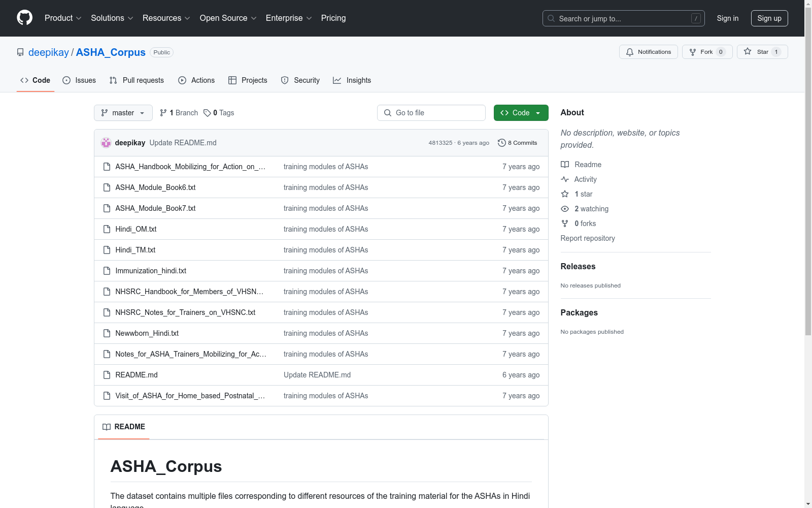This screenshot has width=812, height=508.
Task: Click the pulse icon beside Activity
Action: pyautogui.click(x=565, y=179)
